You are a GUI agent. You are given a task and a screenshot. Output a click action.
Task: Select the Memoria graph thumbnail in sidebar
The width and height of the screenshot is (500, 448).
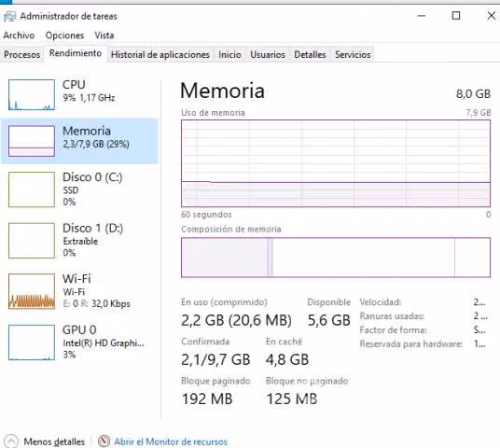[32, 141]
